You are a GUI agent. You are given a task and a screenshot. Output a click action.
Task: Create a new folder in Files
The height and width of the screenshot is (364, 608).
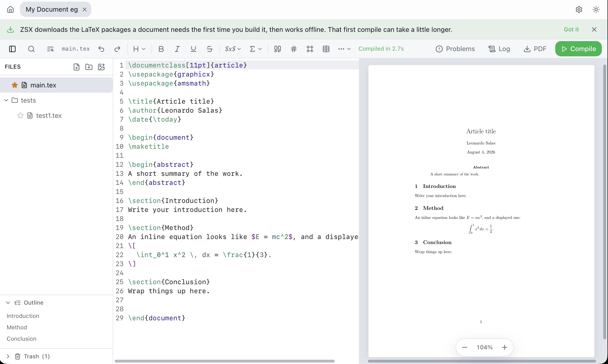click(89, 67)
